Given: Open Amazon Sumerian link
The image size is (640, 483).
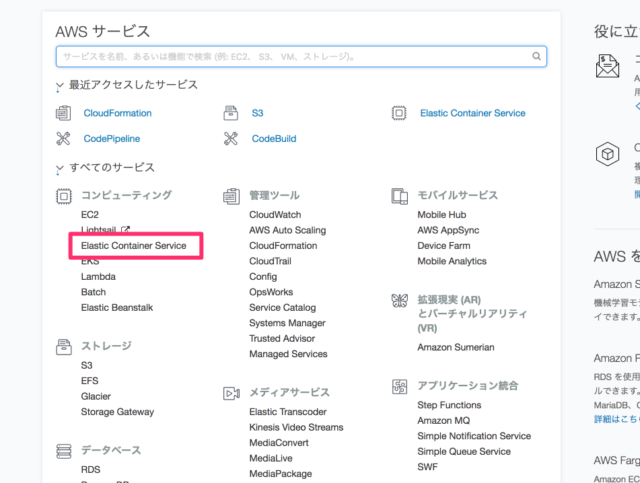Looking at the screenshot, I should pyautogui.click(x=455, y=347).
